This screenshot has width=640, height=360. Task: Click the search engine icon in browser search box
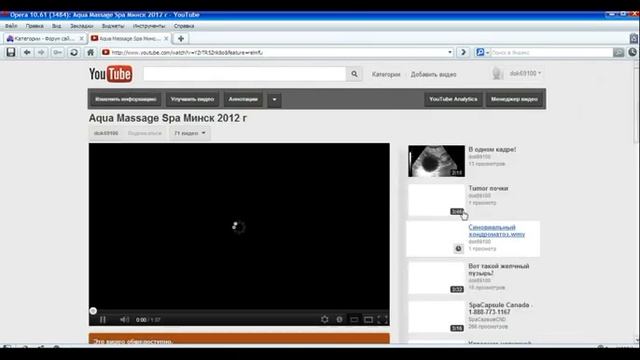click(x=480, y=52)
